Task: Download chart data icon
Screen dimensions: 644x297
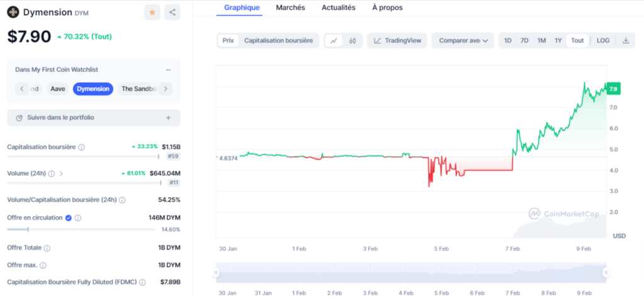Action: 626,41
